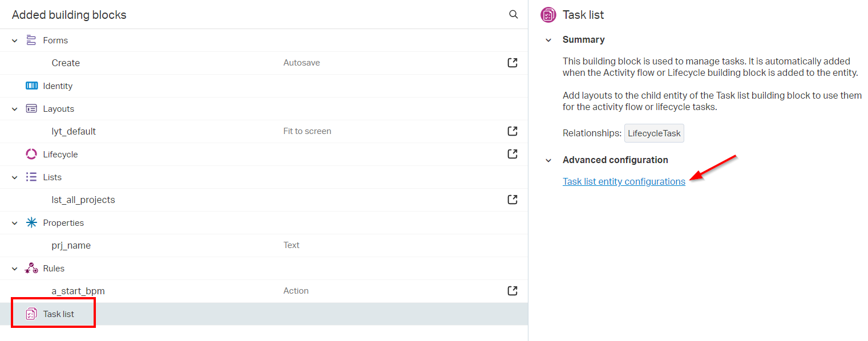Collapse the Advanced configuration section
This screenshot has width=868, height=341.
tap(548, 160)
